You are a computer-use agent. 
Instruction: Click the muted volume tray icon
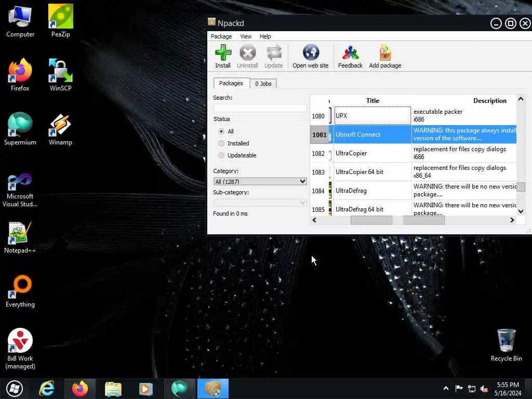(484, 389)
